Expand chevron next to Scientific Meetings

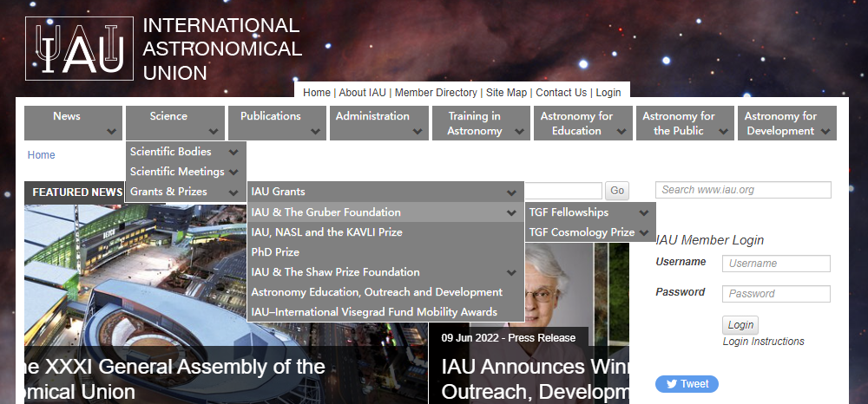233,172
